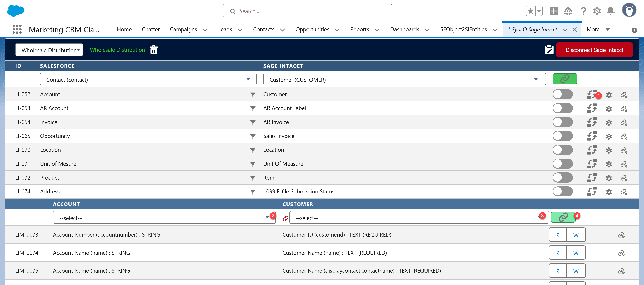Open the App Launcher dots grid
This screenshot has width=644, height=285.
point(17,29)
